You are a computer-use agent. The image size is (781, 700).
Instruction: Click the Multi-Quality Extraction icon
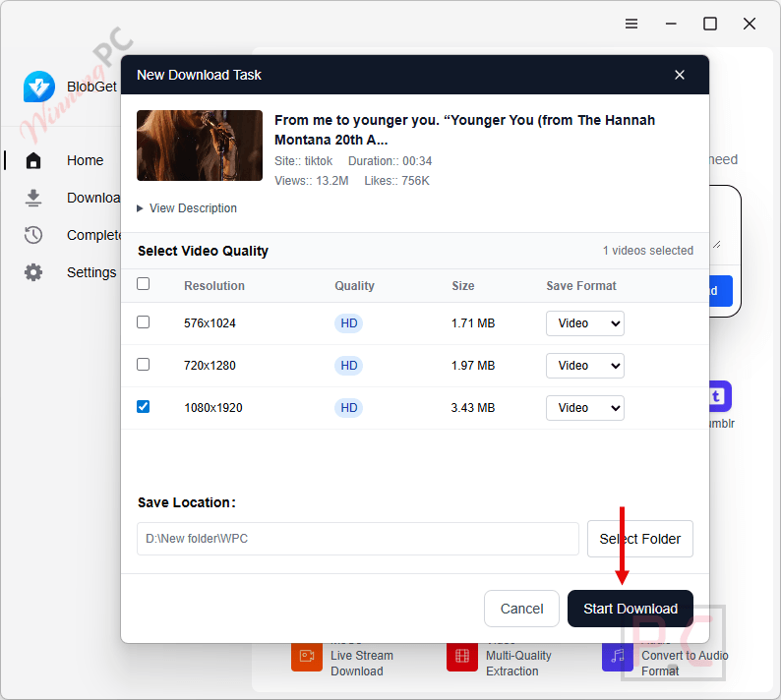click(x=462, y=657)
